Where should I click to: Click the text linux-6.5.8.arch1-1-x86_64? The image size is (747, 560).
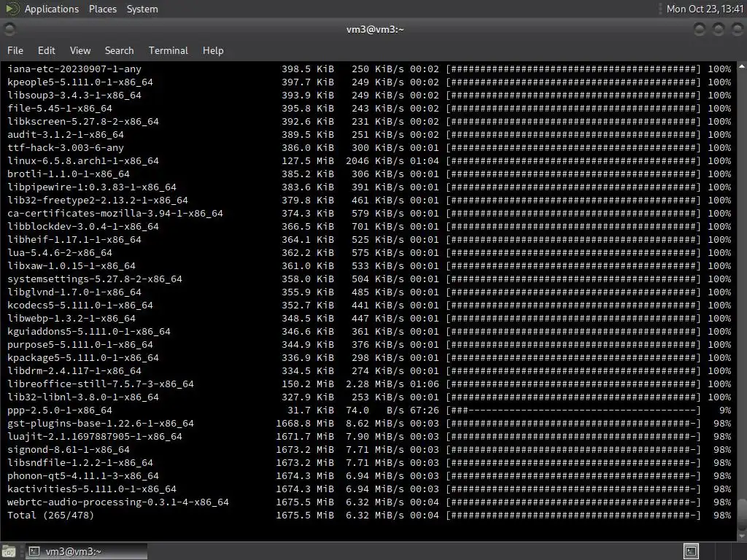coord(83,161)
